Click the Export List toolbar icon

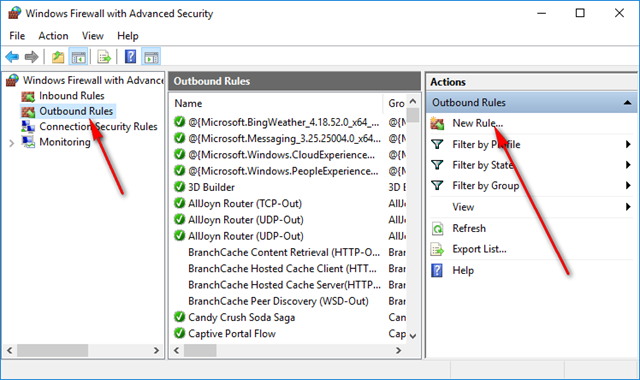pos(104,57)
